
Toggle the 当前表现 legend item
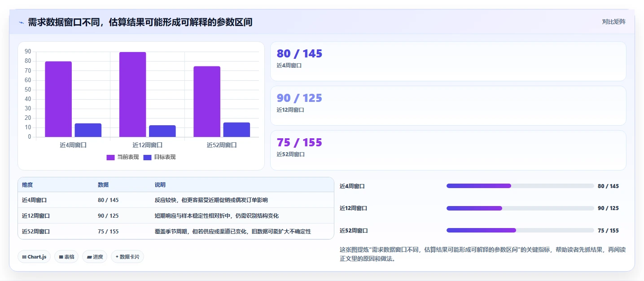(x=123, y=157)
